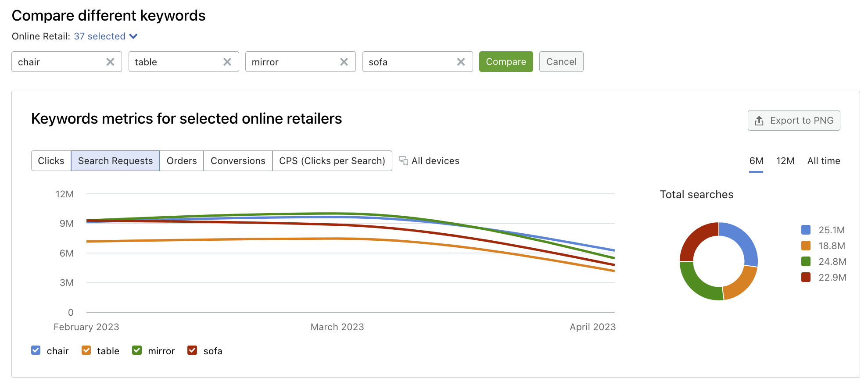
Task: Hide the mirror series via its checkbox
Action: [x=137, y=350]
